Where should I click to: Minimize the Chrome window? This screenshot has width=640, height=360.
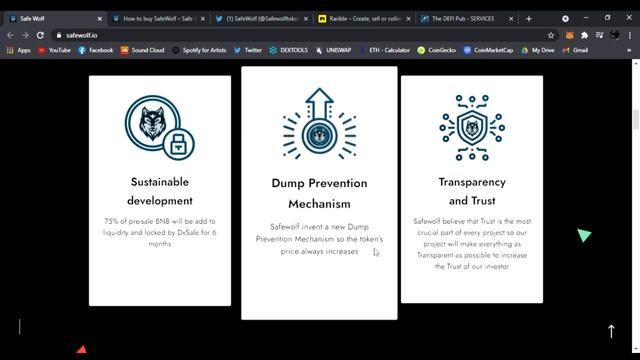pyautogui.click(x=586, y=18)
